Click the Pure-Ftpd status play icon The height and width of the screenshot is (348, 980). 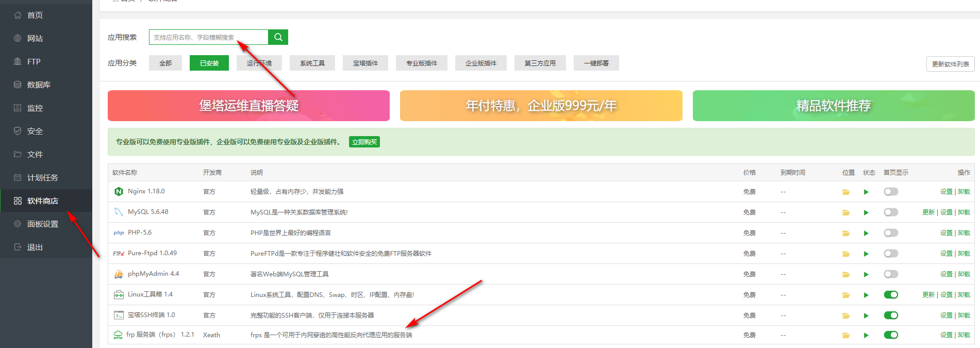[x=866, y=254]
